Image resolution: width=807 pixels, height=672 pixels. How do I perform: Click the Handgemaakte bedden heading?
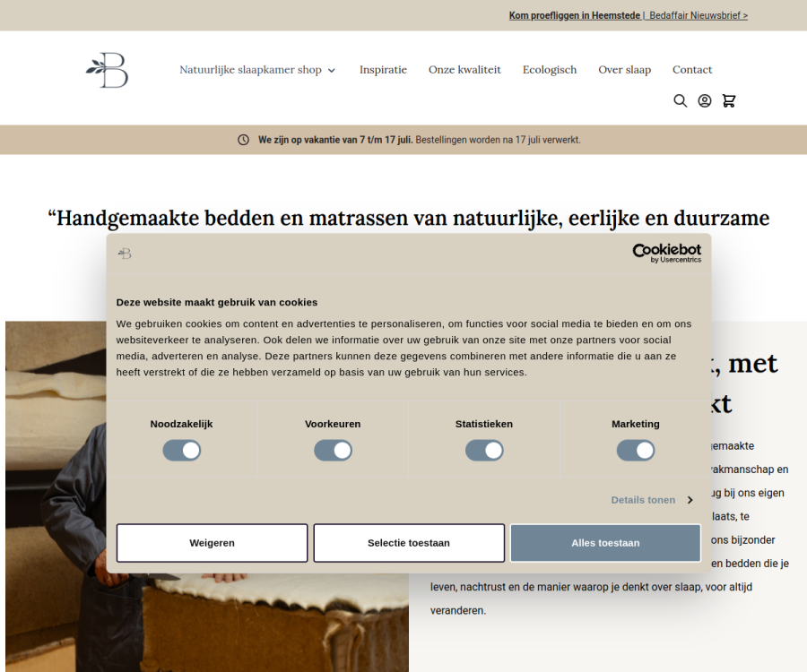(x=409, y=218)
